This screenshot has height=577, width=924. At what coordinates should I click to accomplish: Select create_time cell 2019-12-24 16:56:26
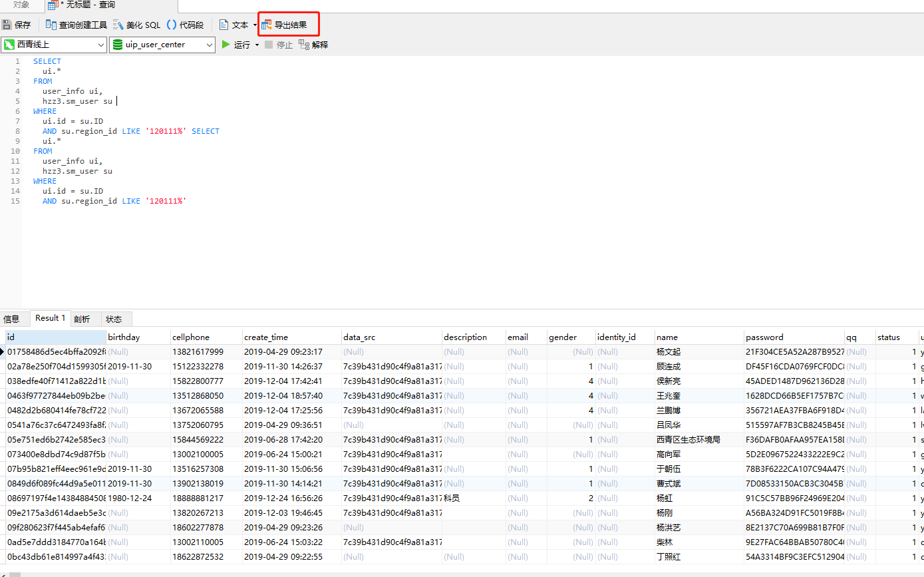click(292, 498)
